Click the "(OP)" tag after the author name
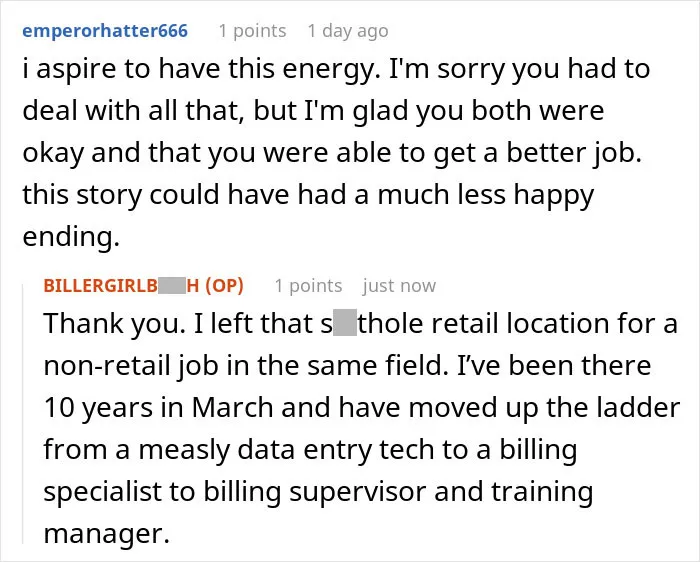 click(224, 286)
